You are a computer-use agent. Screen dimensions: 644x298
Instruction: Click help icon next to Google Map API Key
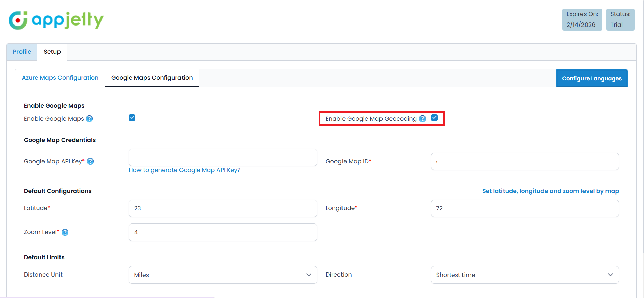(90, 161)
